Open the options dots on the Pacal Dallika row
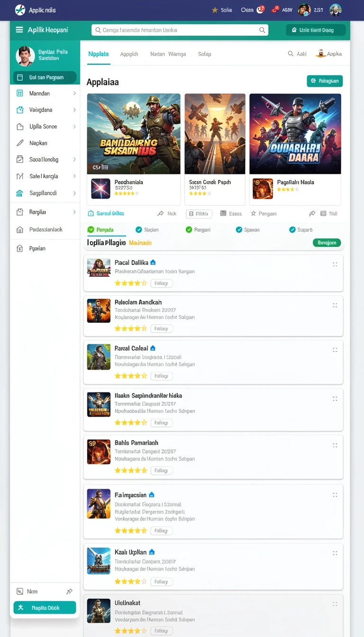The width and height of the screenshot is (364, 637). coord(335,264)
